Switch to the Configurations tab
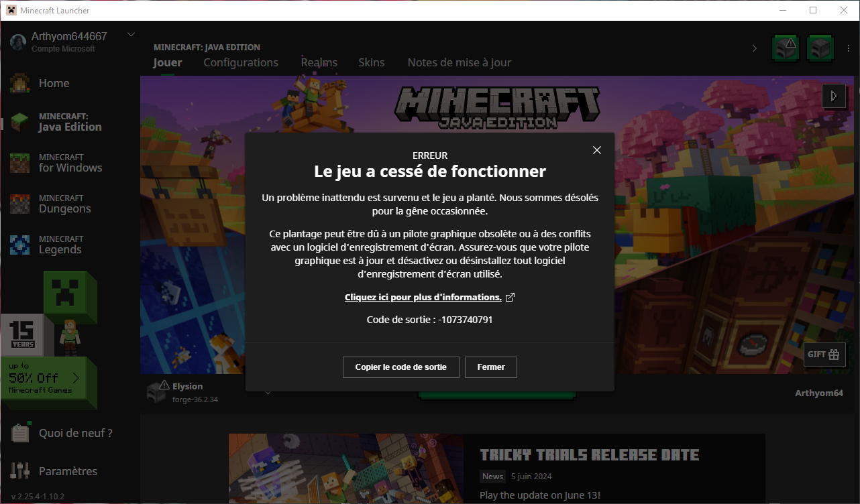 point(241,62)
